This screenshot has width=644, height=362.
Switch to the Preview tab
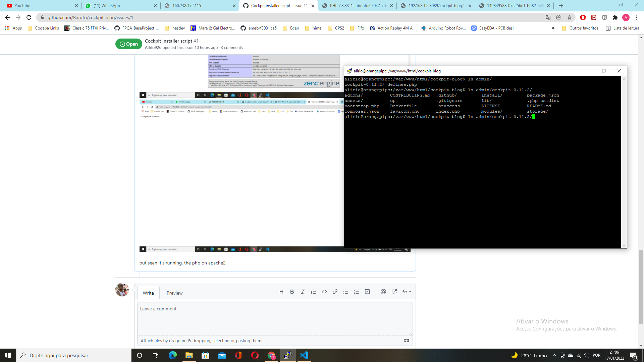coord(174,293)
